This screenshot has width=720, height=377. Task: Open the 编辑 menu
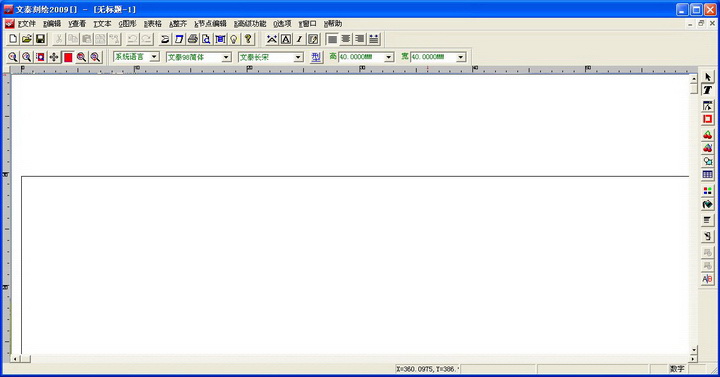52,23
